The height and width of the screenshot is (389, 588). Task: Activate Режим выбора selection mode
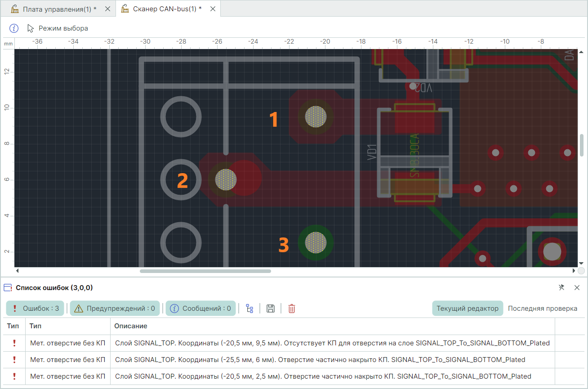[x=58, y=28]
